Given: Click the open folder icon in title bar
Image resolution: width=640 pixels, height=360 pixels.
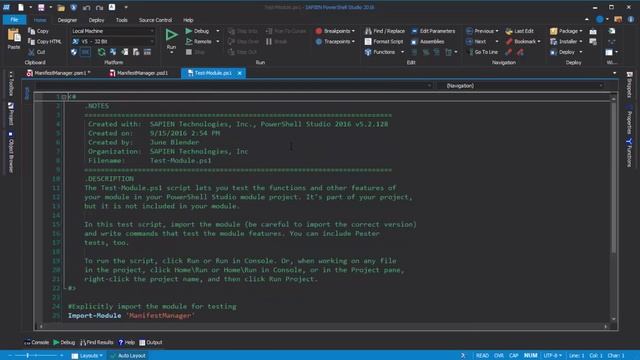Looking at the screenshot, I should (x=61, y=7).
